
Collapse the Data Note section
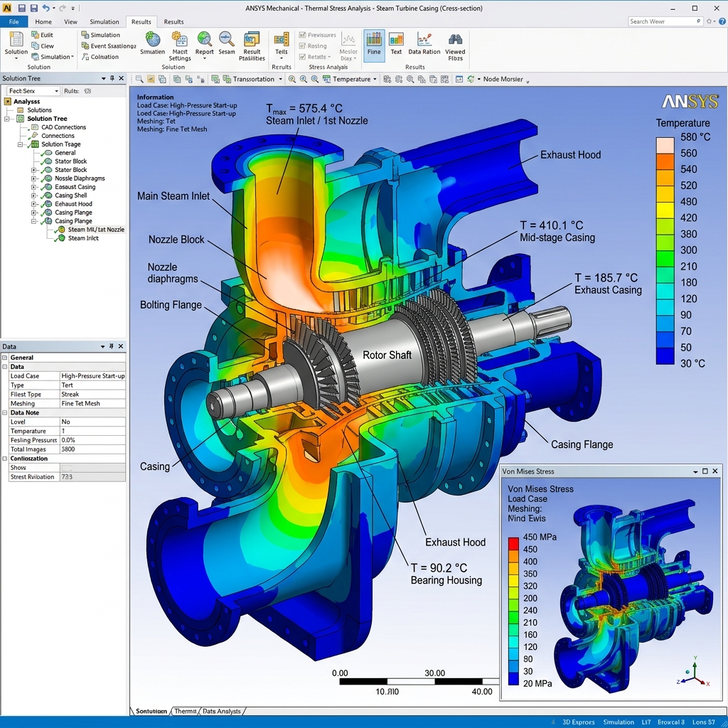tap(5, 413)
